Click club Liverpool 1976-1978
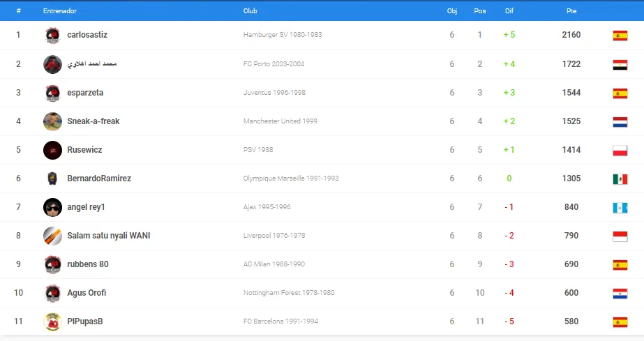This screenshot has width=644, height=341. [274, 236]
